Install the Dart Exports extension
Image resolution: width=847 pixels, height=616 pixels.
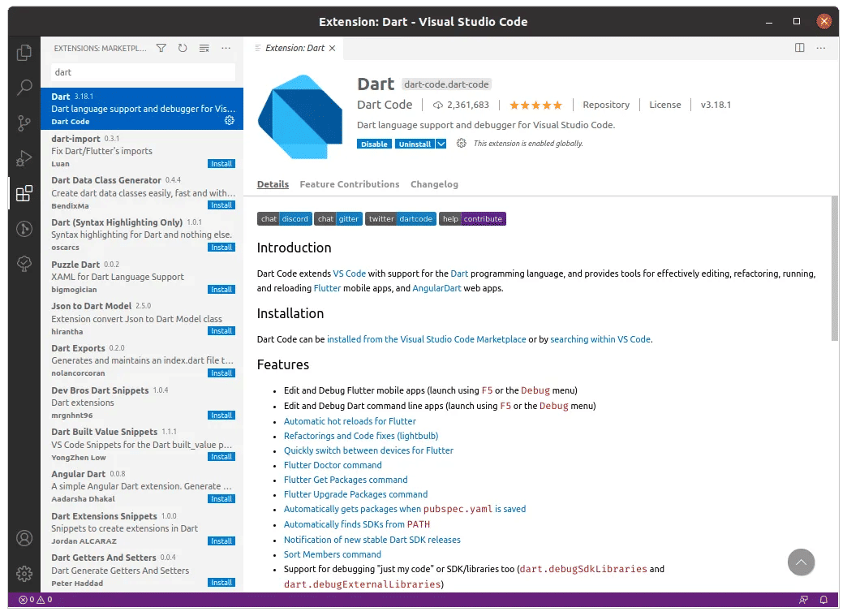221,373
